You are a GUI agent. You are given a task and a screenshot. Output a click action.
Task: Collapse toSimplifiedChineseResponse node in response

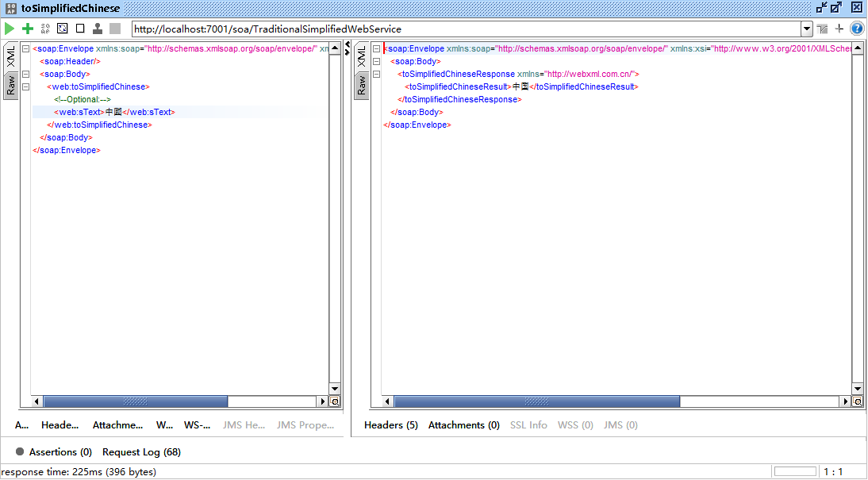(x=376, y=75)
